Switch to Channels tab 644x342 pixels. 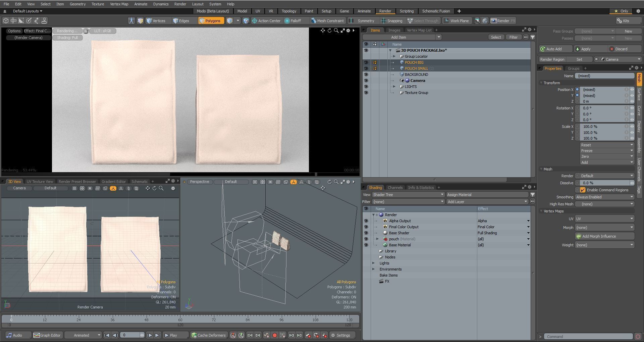point(395,188)
